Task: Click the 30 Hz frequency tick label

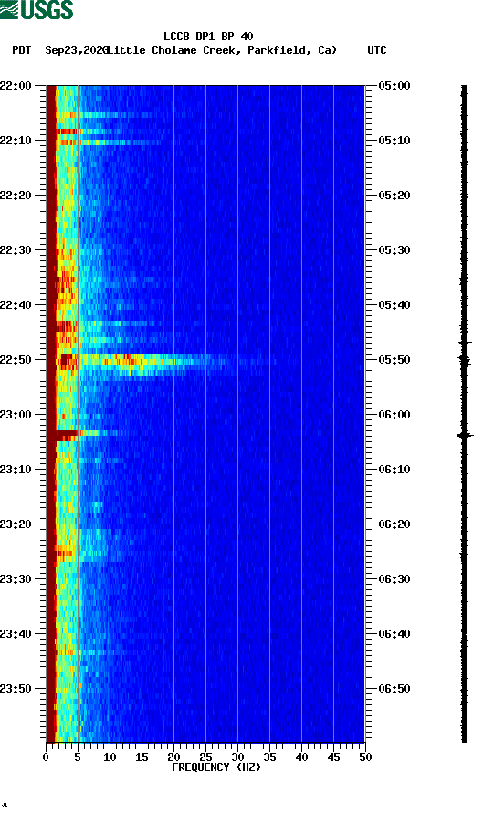Action: point(237,757)
